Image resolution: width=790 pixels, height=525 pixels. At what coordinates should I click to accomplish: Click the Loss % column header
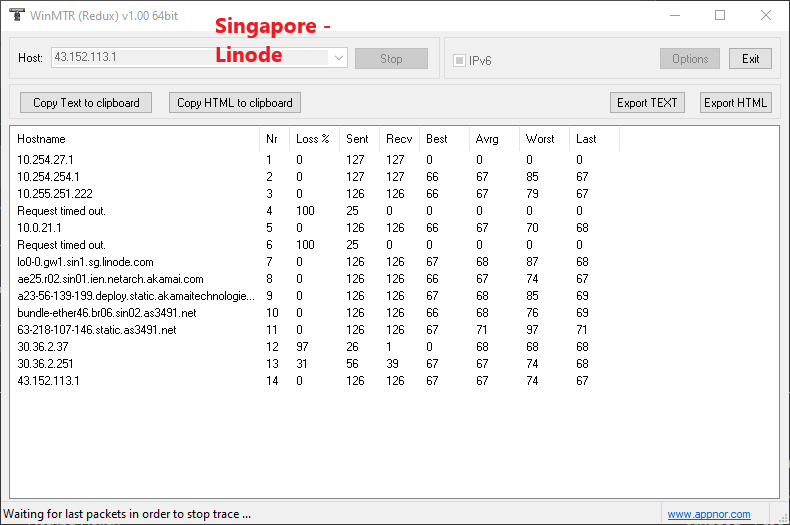coord(314,139)
